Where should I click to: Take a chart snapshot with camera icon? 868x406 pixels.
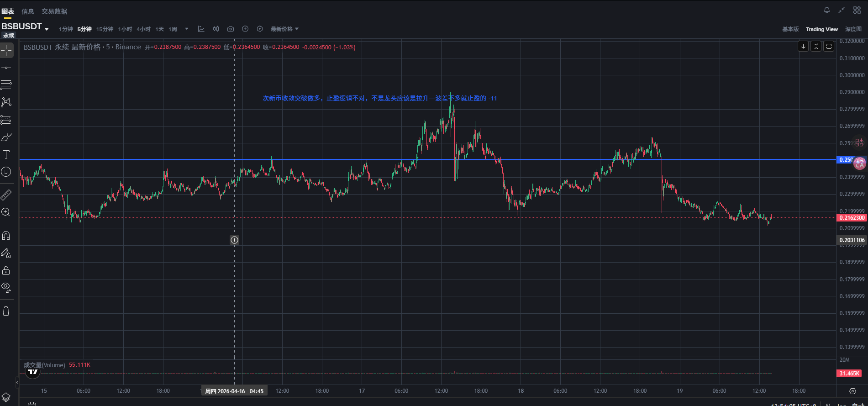point(231,29)
